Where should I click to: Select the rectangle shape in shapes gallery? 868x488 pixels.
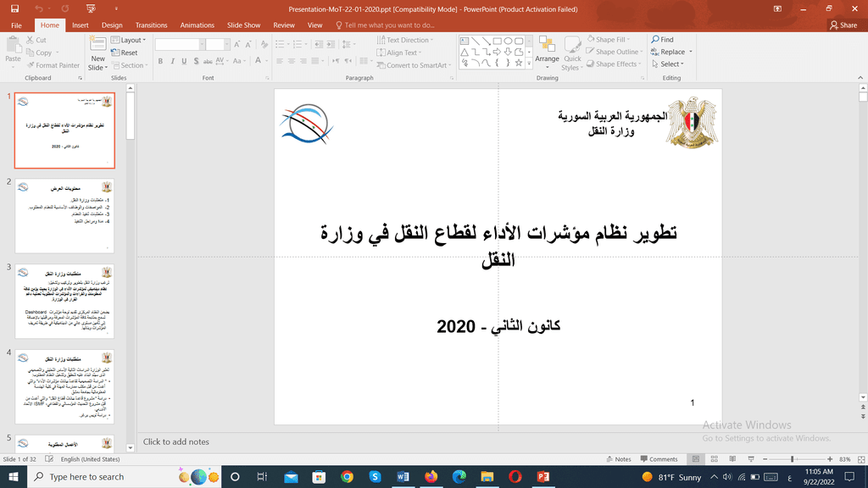pyautogui.click(x=497, y=41)
